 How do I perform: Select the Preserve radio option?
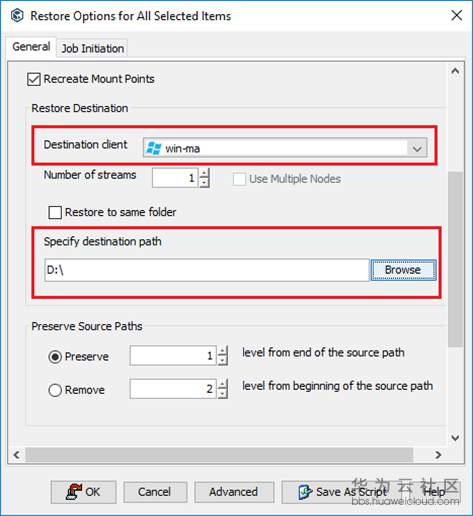pos(55,357)
